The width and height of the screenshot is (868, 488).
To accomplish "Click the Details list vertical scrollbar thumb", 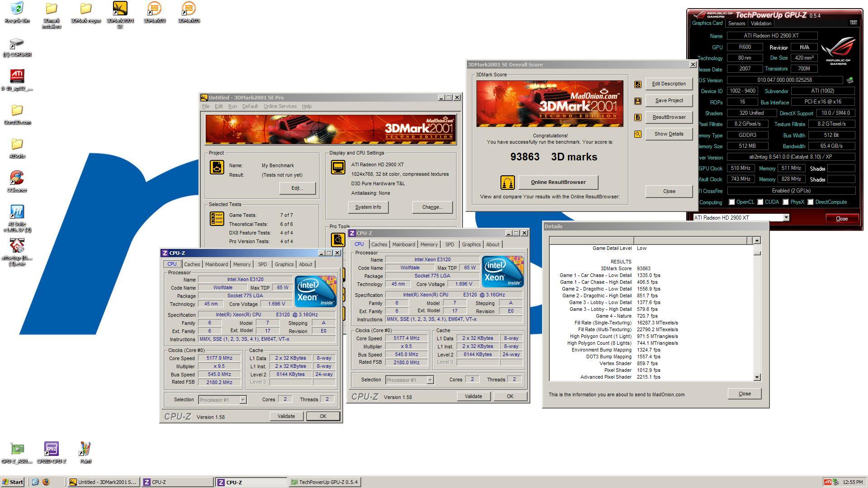I will click(757, 253).
